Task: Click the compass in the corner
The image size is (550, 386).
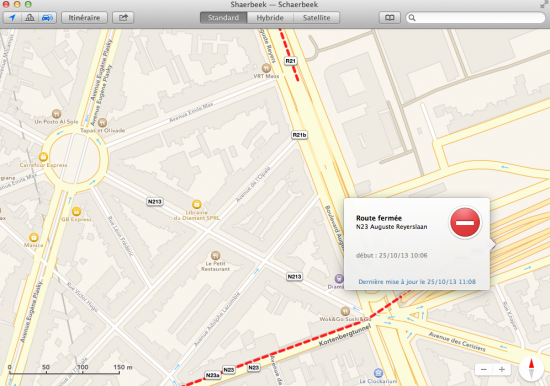Action: tap(531, 368)
